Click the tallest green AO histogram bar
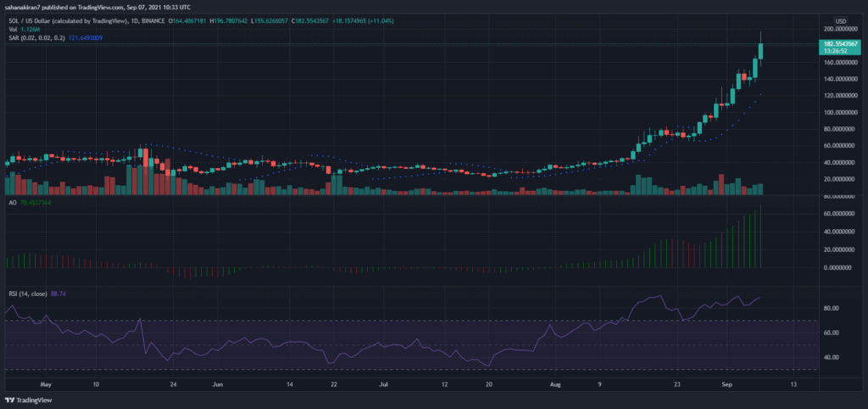This screenshot has width=868, height=409. (761, 236)
